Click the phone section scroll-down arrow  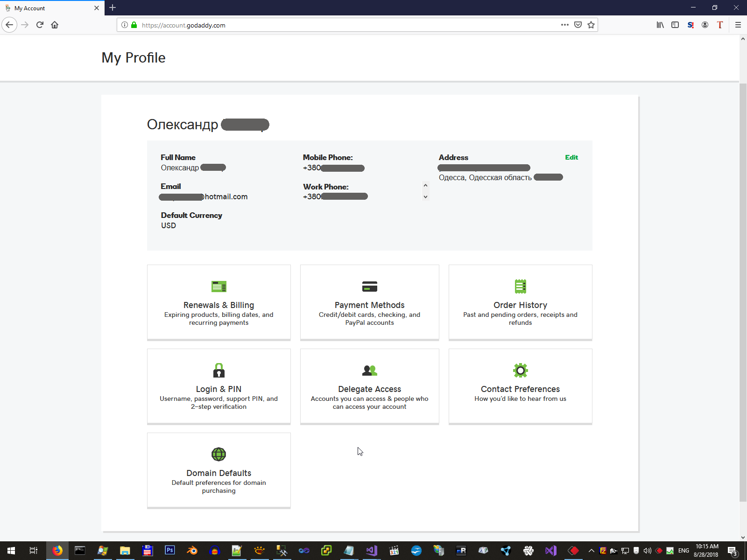click(x=425, y=197)
